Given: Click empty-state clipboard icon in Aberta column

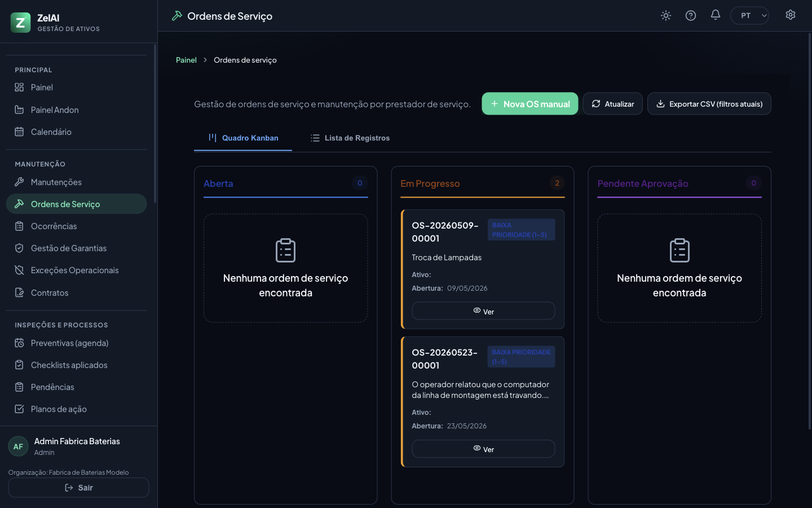Looking at the screenshot, I should [x=285, y=251].
